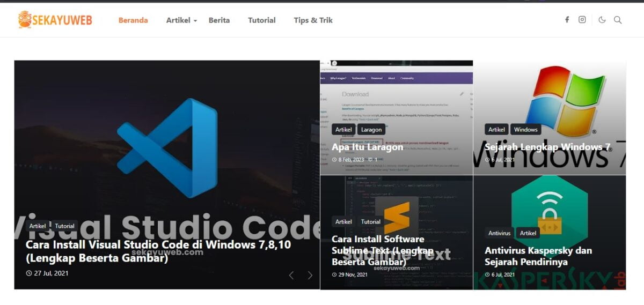Open the Berita menu item
644x305 pixels.
[x=219, y=20]
